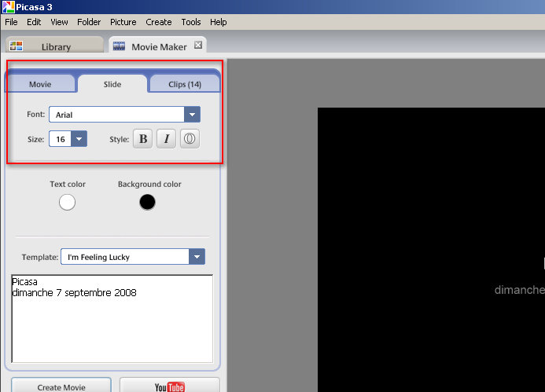The image size is (545, 392).
Task: Open the View menu
Action: tap(59, 22)
